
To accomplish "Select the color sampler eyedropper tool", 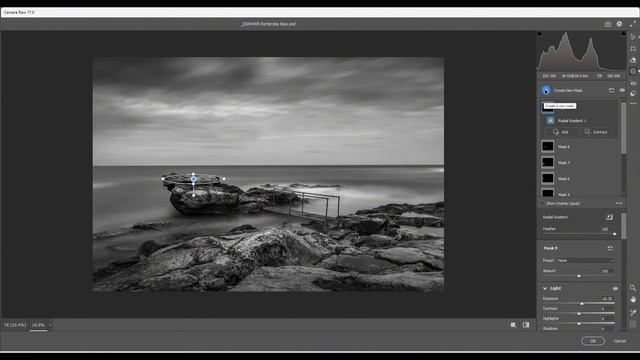I will pyautogui.click(x=633, y=312).
